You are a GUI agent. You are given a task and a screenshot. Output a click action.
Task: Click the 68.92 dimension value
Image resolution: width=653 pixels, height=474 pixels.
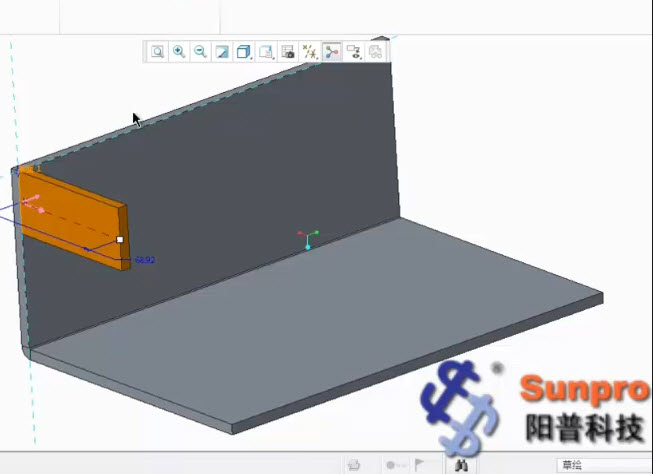(145, 260)
